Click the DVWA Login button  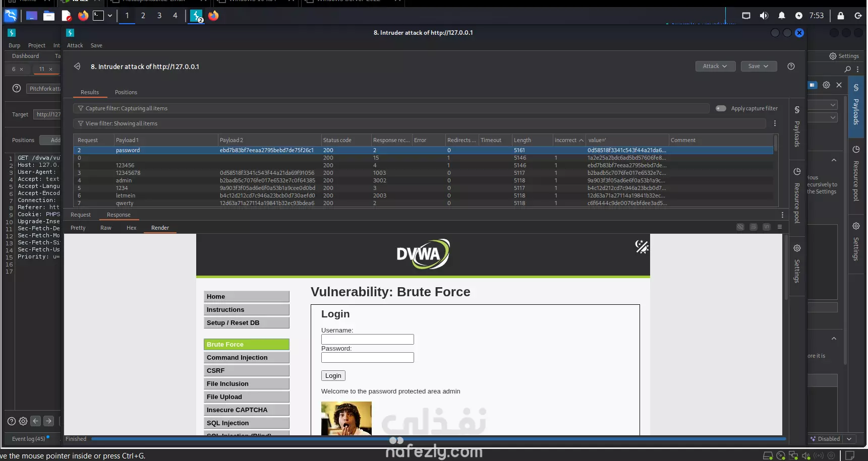click(333, 375)
